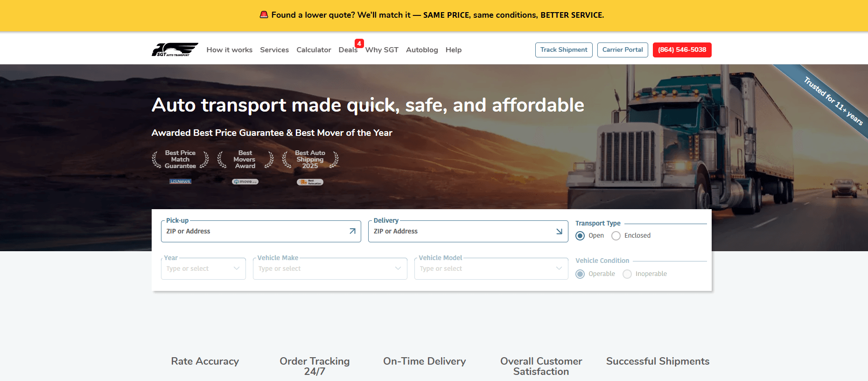The image size is (868, 381).
Task: Click the SGT Auto Transport logo
Action: (x=175, y=49)
